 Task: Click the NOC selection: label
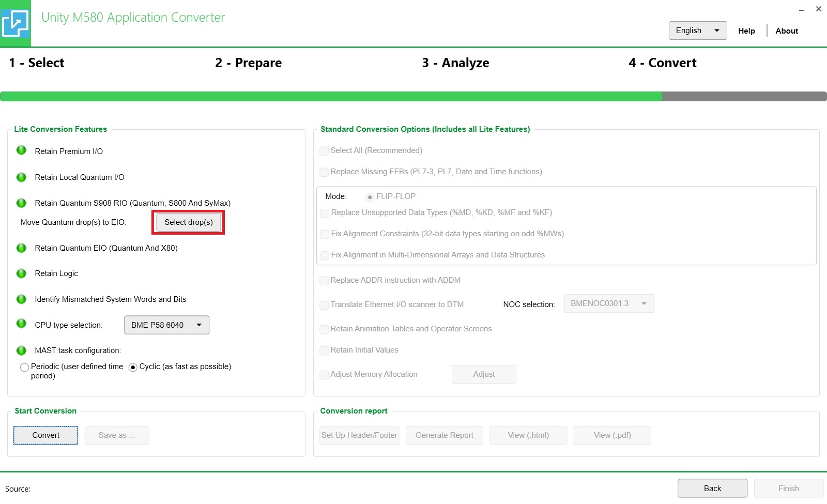529,304
